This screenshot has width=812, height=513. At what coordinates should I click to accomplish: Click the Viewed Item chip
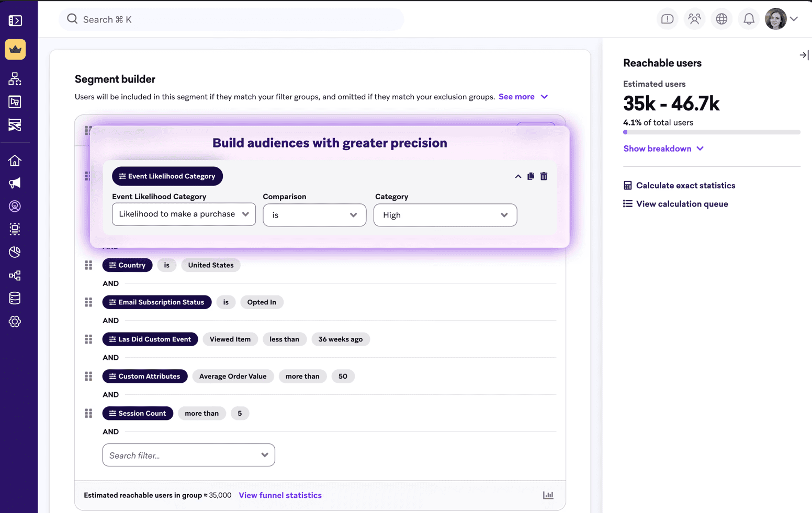coord(230,339)
